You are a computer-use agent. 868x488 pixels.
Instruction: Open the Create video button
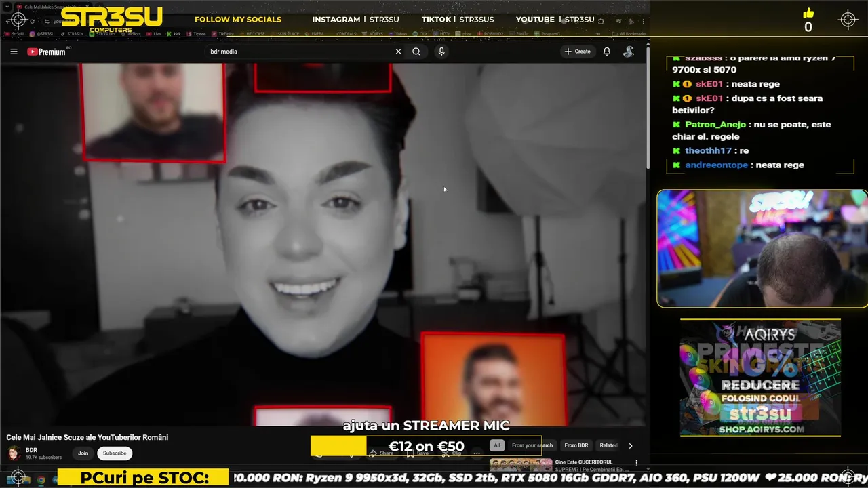577,52
